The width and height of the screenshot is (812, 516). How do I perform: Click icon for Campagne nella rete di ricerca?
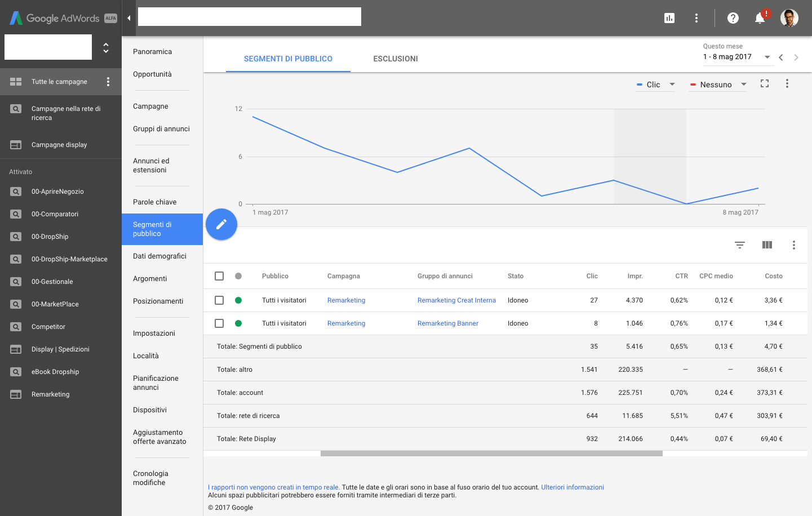(16, 109)
